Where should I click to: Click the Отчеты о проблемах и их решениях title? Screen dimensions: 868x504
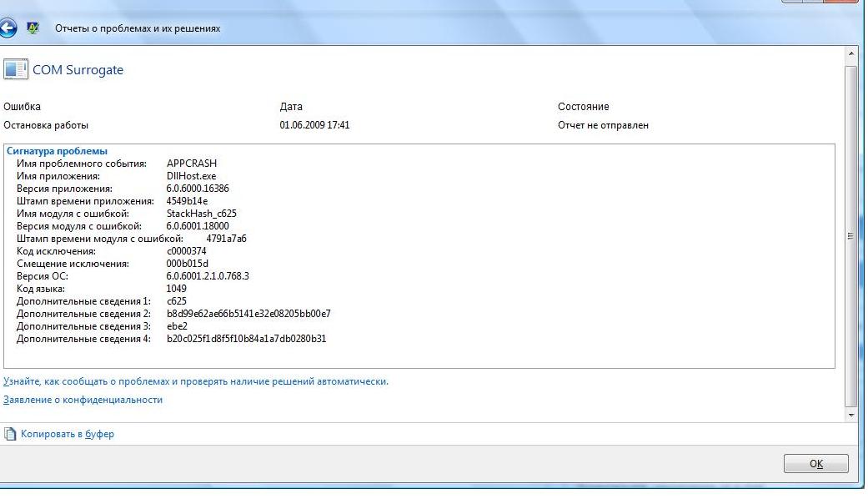[x=138, y=28]
